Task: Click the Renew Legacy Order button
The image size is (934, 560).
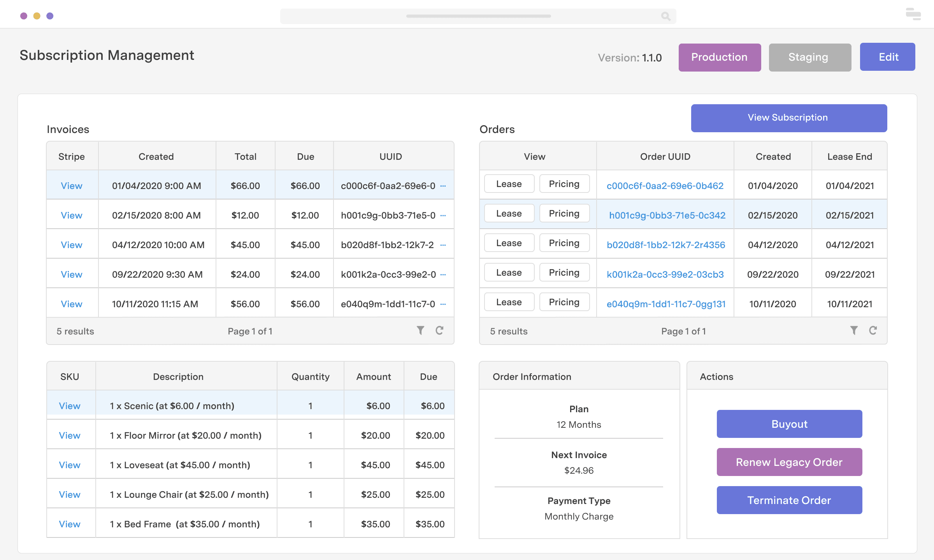Action: [x=789, y=462]
